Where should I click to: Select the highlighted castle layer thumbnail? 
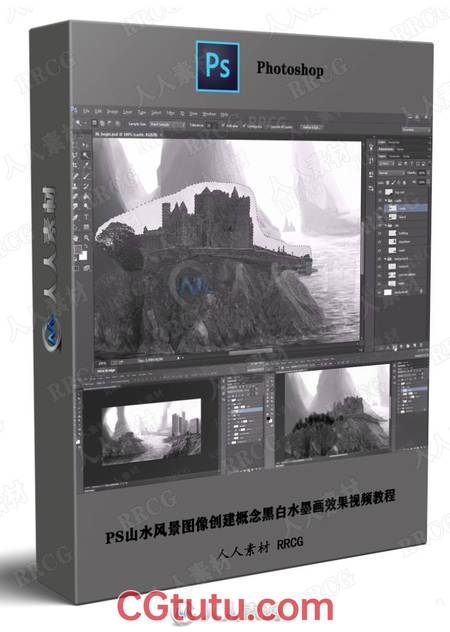coord(393,208)
